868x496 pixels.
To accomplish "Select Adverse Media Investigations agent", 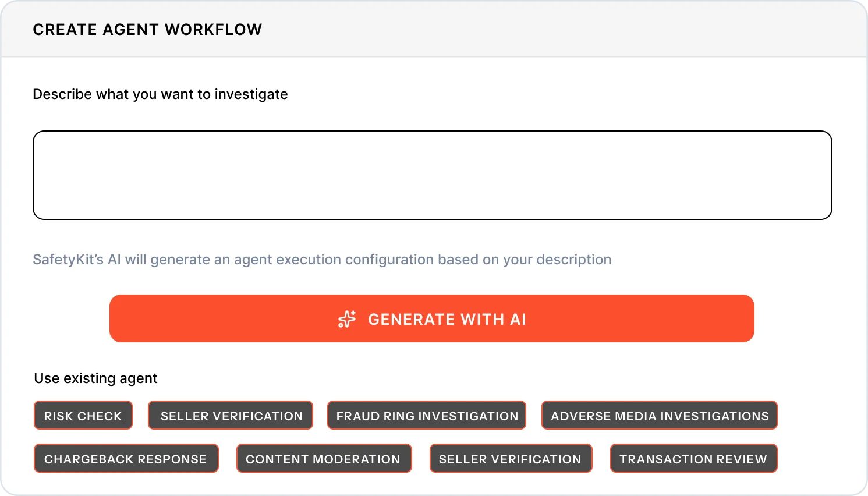I will point(660,416).
